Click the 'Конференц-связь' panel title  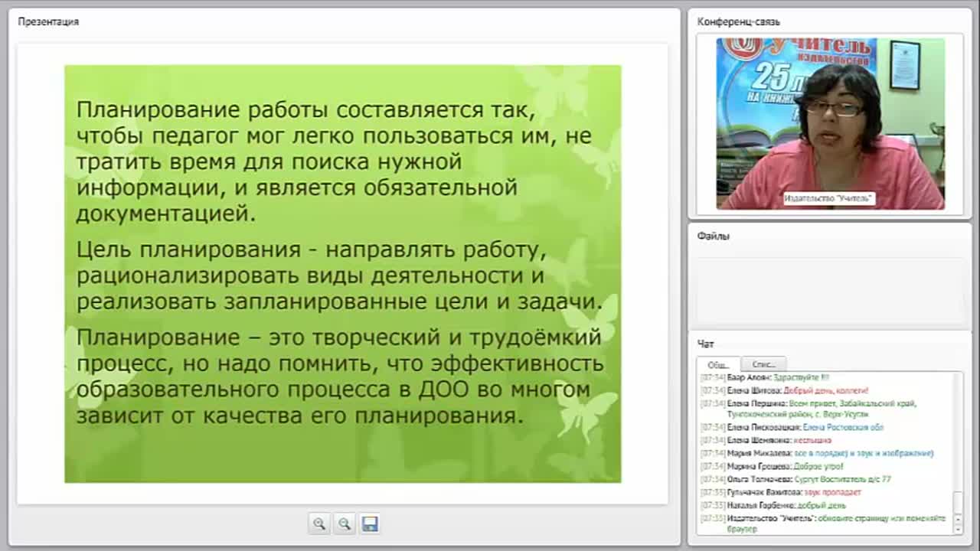[739, 21]
